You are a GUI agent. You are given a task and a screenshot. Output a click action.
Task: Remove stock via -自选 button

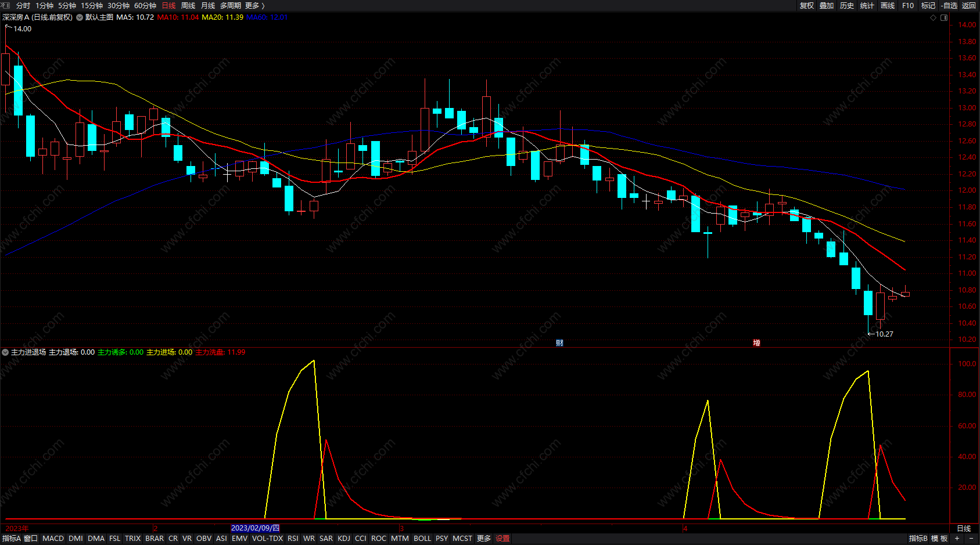pos(949,5)
